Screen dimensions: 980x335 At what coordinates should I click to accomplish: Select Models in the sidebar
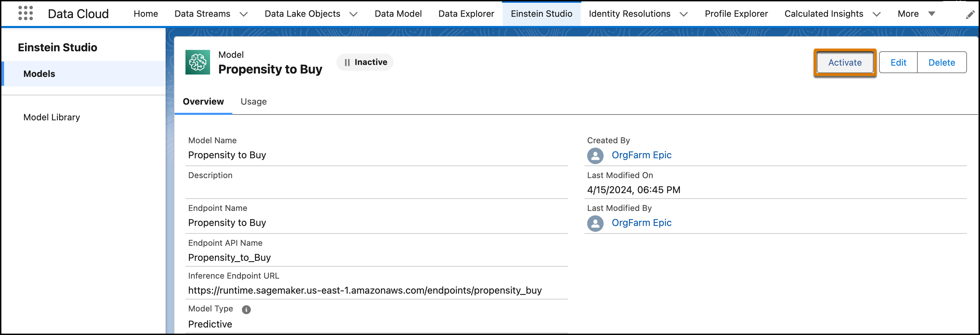(x=84, y=74)
